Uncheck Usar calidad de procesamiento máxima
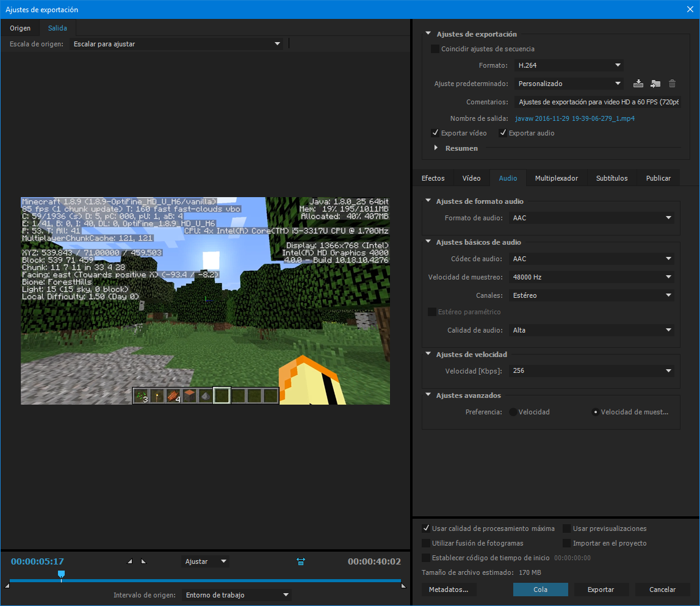Screen dimensions: 700x606 point(426,528)
